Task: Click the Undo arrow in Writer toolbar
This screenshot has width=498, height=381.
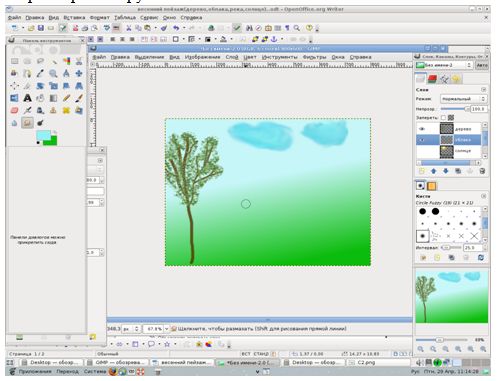Action: [x=176, y=28]
